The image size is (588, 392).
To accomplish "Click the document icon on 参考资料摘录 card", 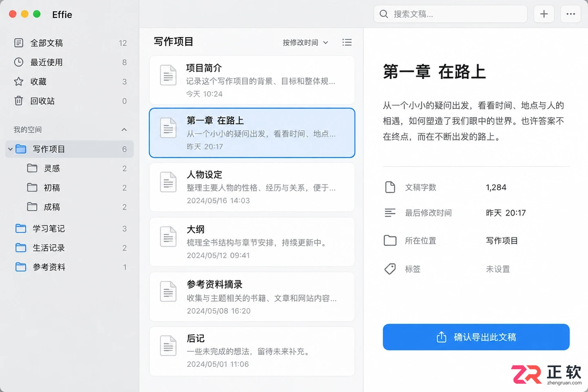I will (168, 292).
